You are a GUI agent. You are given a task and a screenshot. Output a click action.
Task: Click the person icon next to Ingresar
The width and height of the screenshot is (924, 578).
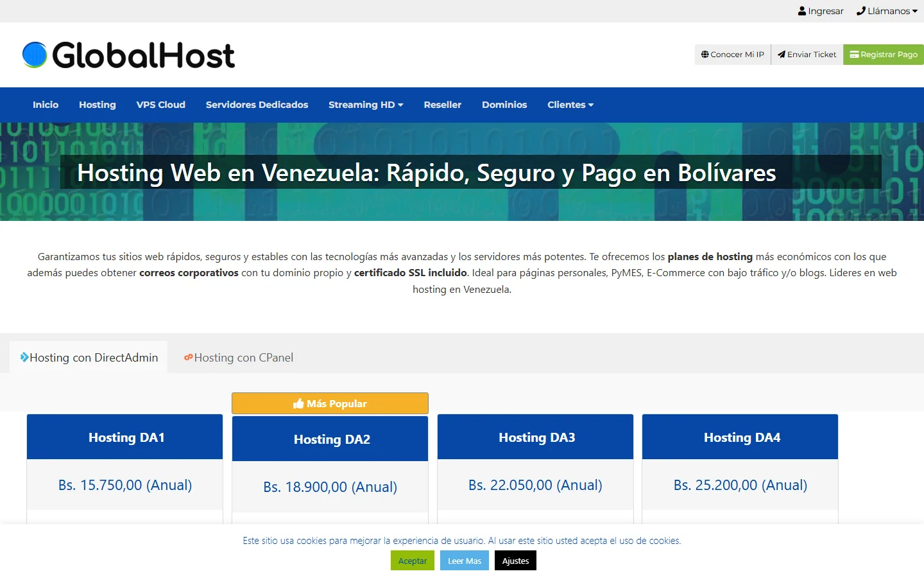(801, 10)
